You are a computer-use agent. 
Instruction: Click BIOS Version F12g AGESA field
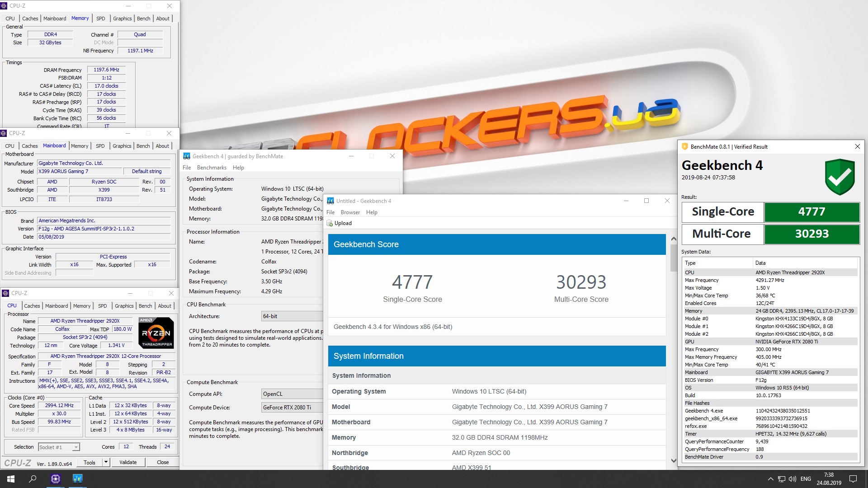click(x=104, y=229)
